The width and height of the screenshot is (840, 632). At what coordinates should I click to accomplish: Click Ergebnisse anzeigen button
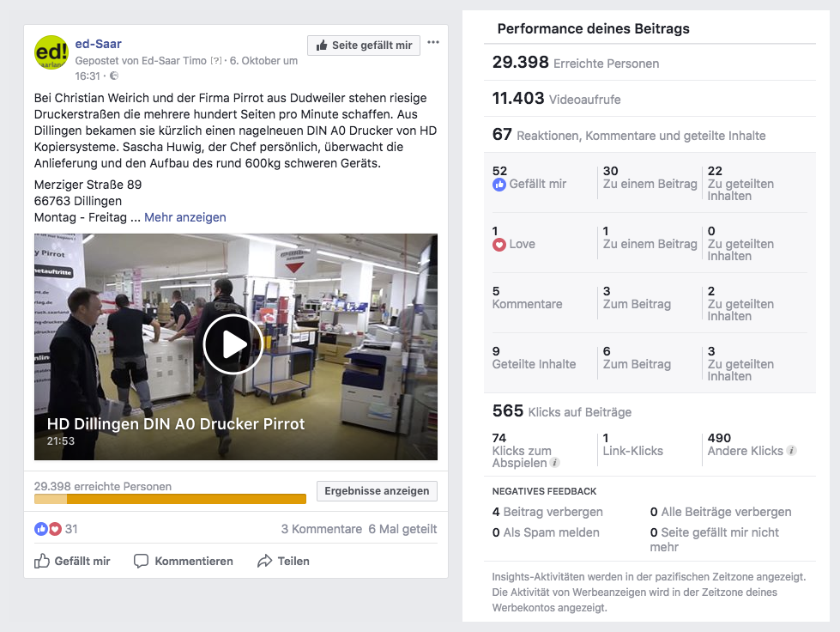(x=377, y=491)
